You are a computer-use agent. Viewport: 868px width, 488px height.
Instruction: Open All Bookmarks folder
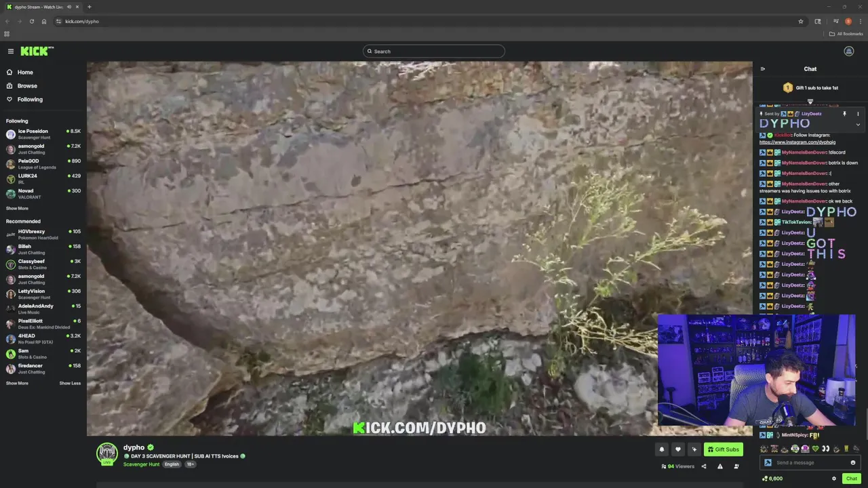pos(846,34)
